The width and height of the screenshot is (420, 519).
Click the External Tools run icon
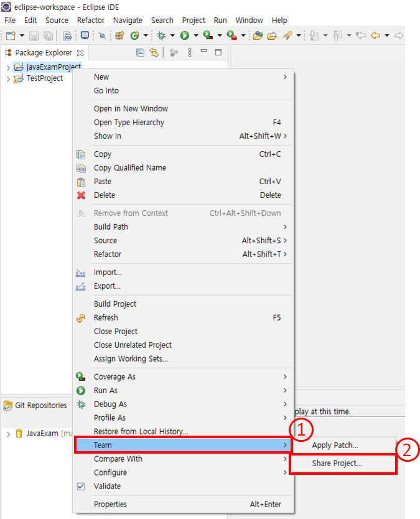click(231, 35)
